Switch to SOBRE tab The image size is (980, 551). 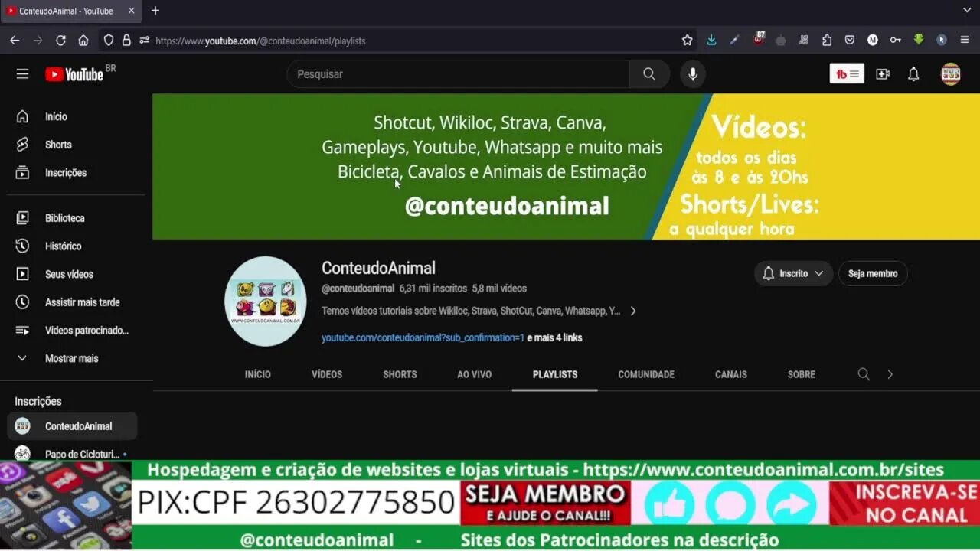click(x=802, y=374)
